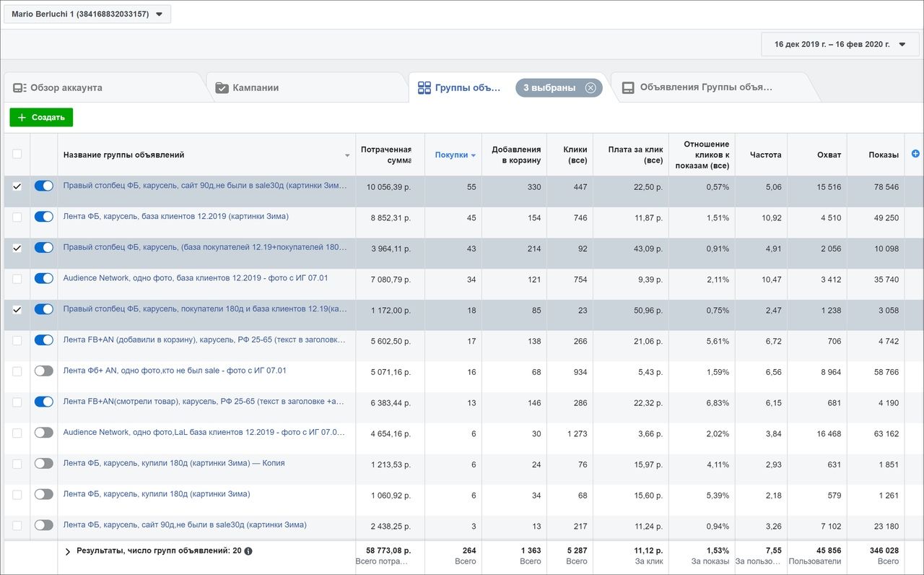924x575 pixels.
Task: Sort by Покупки column
Action: click(x=455, y=155)
